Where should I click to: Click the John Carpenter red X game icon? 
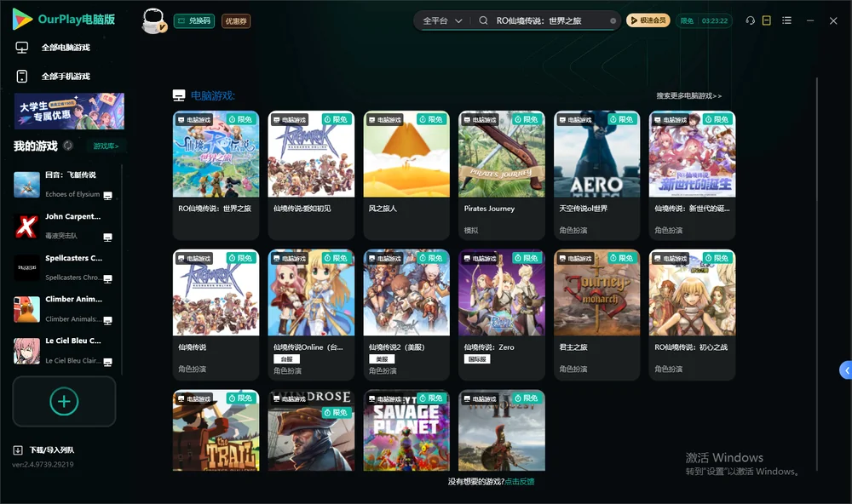26,226
